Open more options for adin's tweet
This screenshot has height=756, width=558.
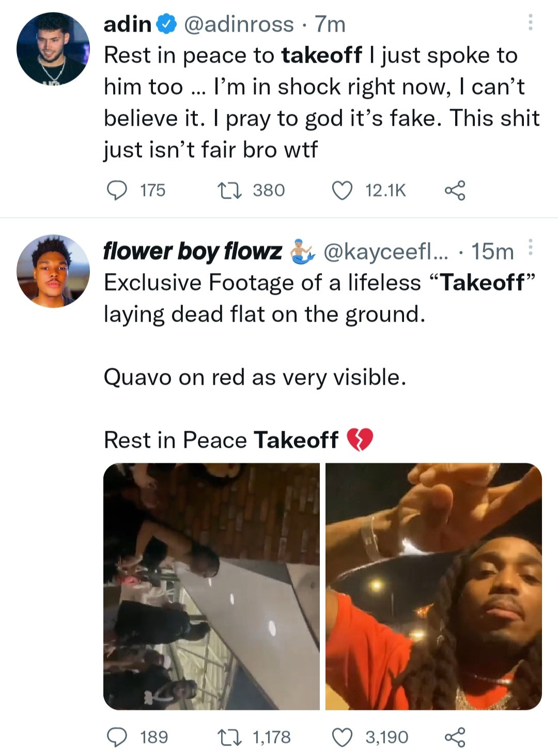click(530, 23)
